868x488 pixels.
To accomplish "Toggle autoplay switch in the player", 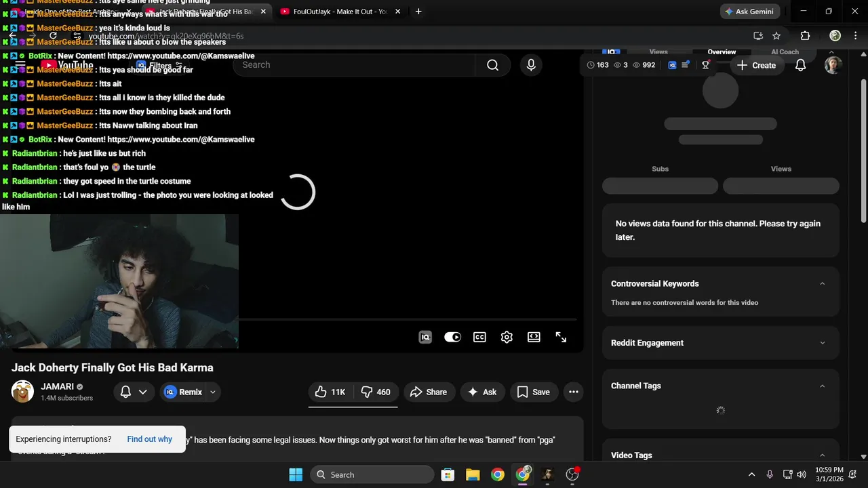I will click(x=452, y=337).
